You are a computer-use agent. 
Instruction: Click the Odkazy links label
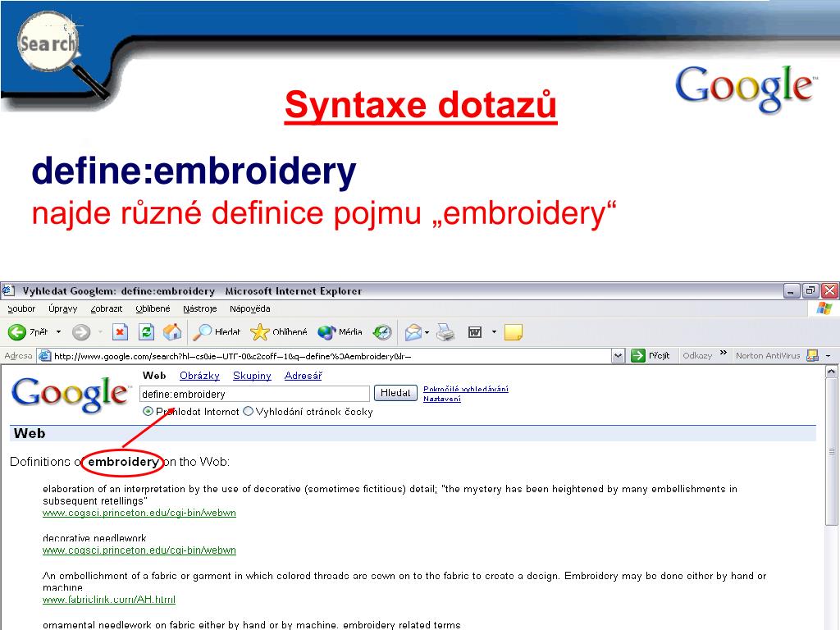pyautogui.click(x=697, y=356)
